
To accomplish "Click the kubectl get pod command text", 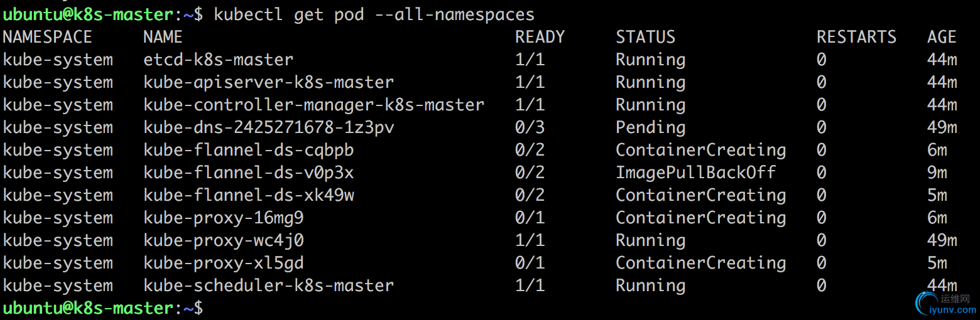I will 289,14.
